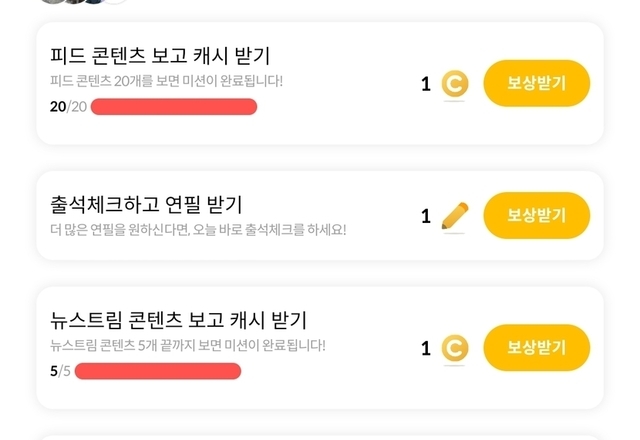Click the 뉴스트림 description about 5개 끝까지 보기
Viewport: 640px width, 440px height.
pyautogui.click(x=187, y=345)
